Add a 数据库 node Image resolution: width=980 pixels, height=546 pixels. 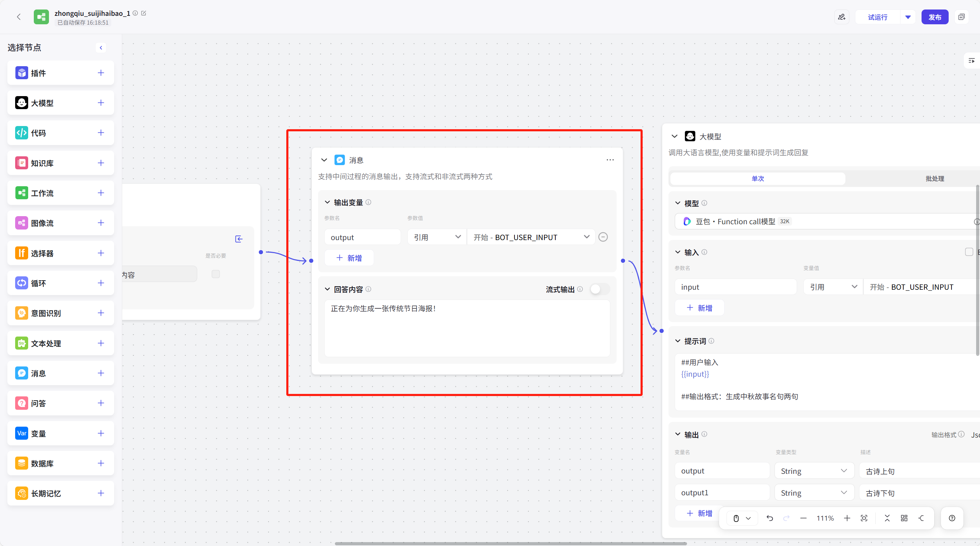(x=101, y=463)
